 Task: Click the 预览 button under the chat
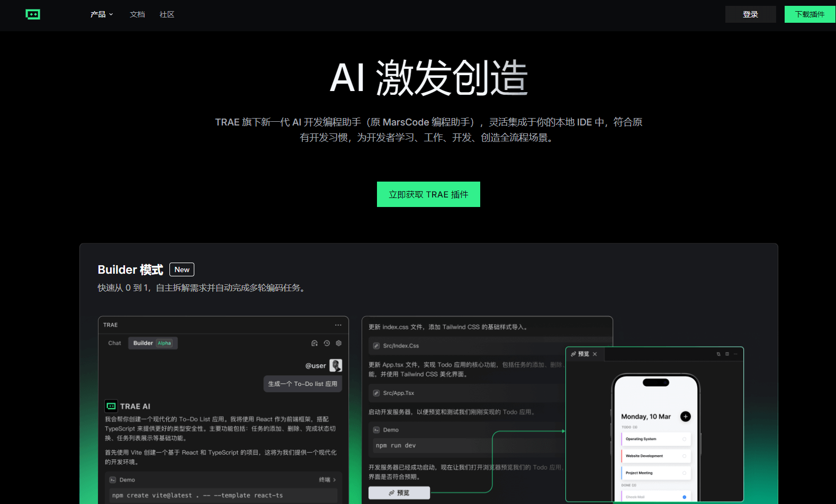[x=399, y=493]
